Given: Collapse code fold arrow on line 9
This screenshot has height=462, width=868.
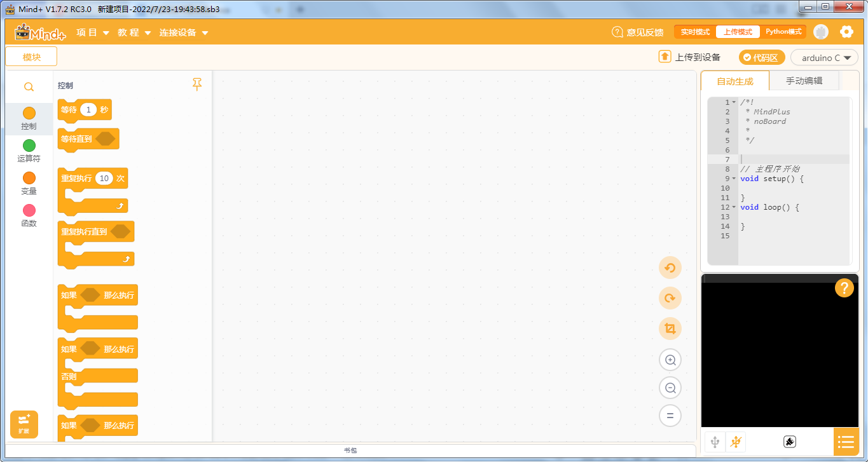Looking at the screenshot, I should [x=734, y=179].
